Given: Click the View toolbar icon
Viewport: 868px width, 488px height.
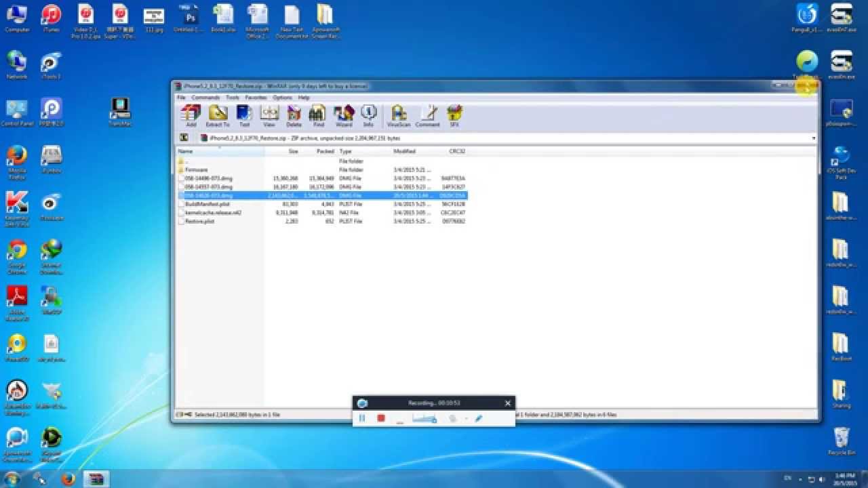Looking at the screenshot, I should pos(269,116).
